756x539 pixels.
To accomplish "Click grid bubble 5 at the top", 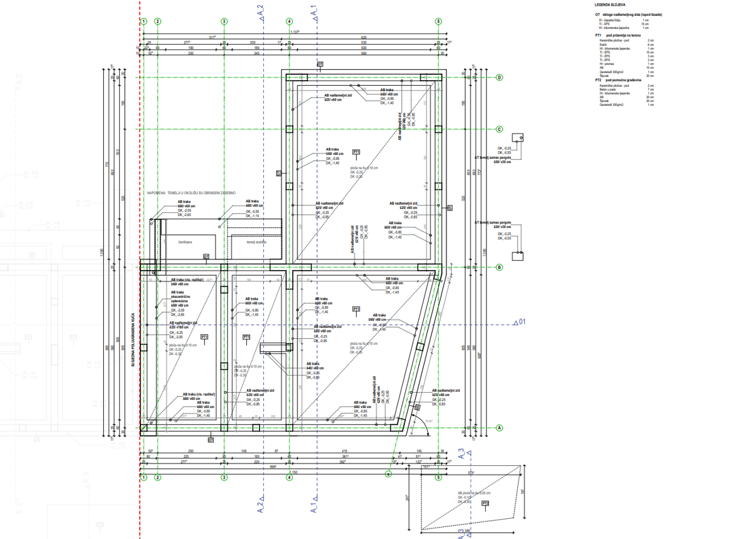I will (438, 21).
